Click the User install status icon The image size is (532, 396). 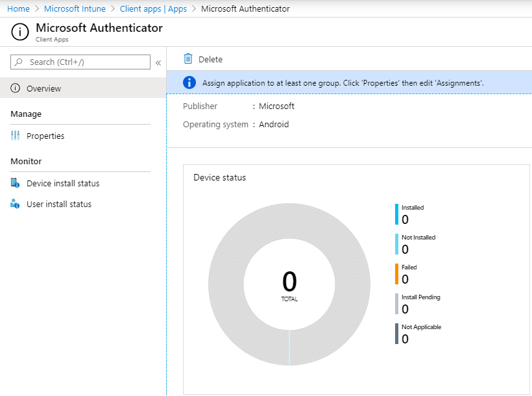[x=15, y=203]
